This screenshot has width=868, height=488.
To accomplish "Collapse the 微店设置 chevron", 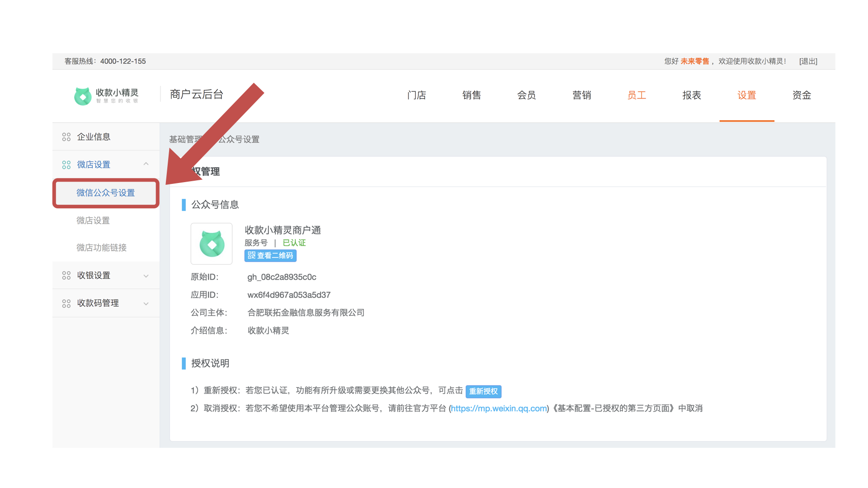I will click(x=146, y=164).
